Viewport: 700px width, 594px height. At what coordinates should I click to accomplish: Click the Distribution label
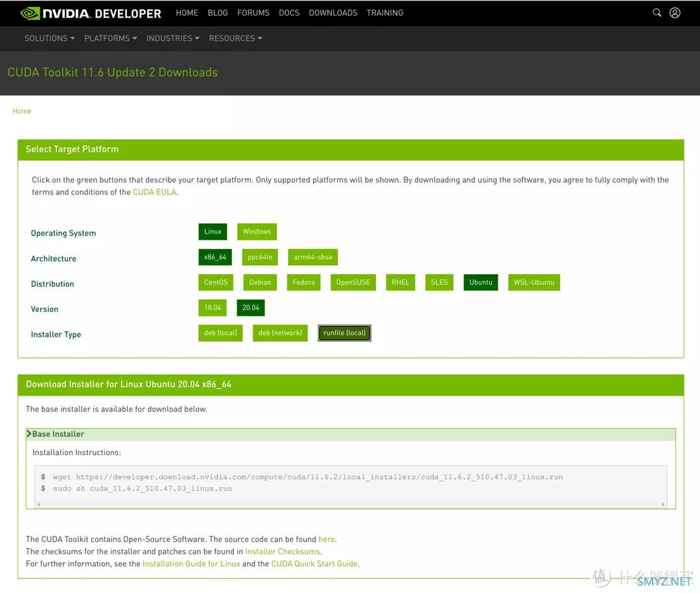52,284
